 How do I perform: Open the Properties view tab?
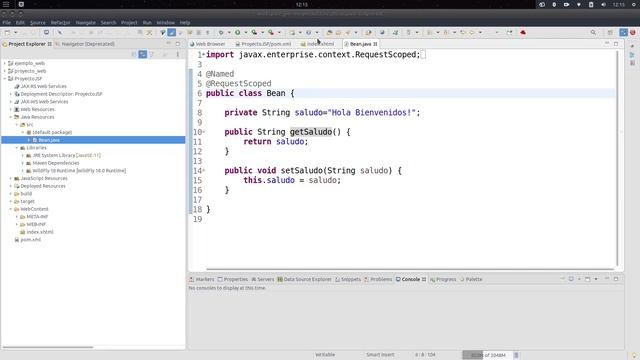click(233, 279)
